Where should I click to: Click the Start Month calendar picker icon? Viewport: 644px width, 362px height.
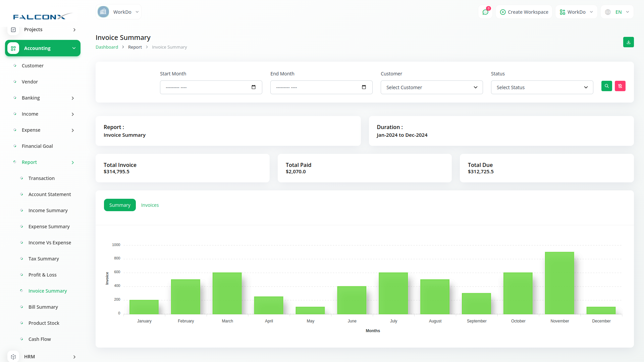(x=254, y=87)
